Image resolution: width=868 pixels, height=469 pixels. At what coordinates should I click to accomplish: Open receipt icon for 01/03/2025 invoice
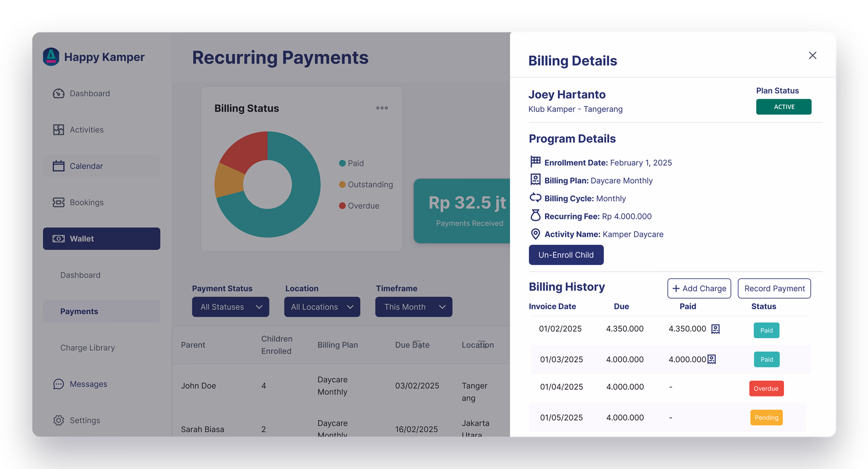(x=712, y=359)
